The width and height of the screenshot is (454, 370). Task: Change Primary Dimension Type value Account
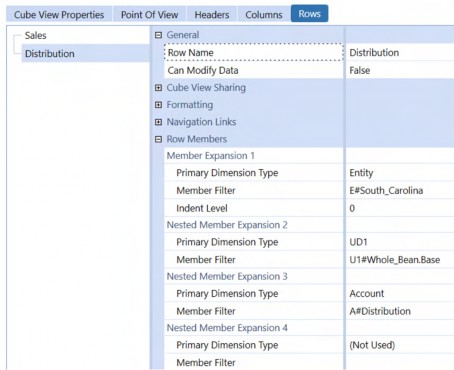pyautogui.click(x=400, y=293)
